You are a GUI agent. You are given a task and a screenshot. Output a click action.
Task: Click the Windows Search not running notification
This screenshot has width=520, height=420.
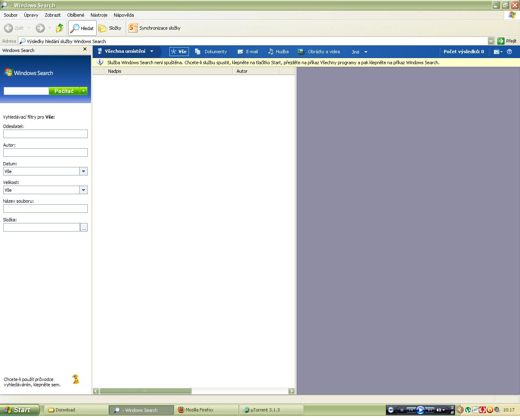coord(273,63)
